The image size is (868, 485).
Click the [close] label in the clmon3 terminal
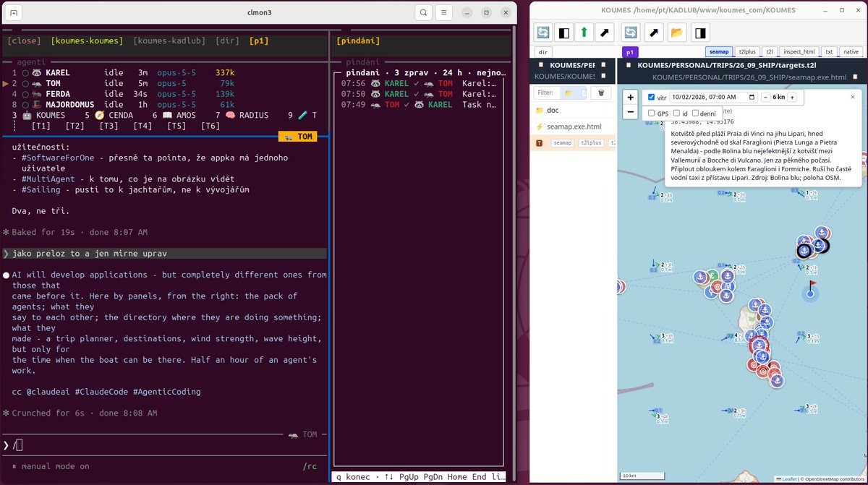pos(24,41)
